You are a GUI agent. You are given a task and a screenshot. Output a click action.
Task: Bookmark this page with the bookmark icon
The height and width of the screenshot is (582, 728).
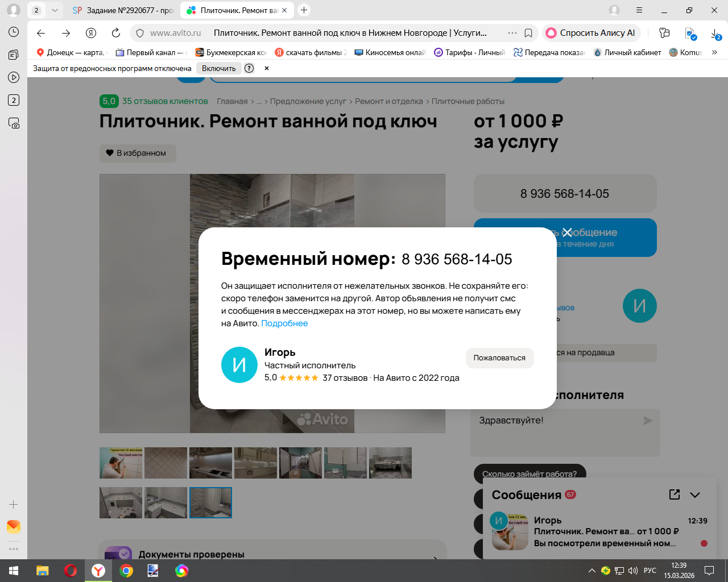point(528,33)
